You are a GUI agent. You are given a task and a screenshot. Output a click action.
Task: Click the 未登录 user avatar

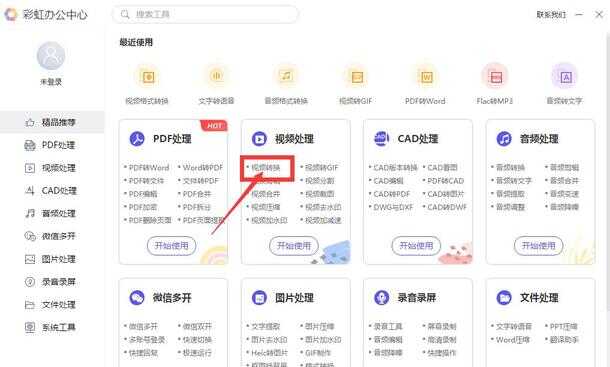point(51,56)
